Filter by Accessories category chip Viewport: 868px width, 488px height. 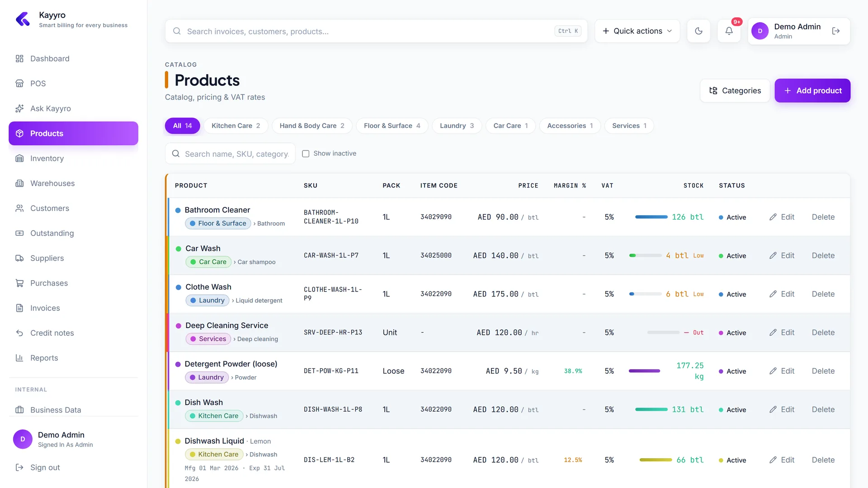pos(570,126)
